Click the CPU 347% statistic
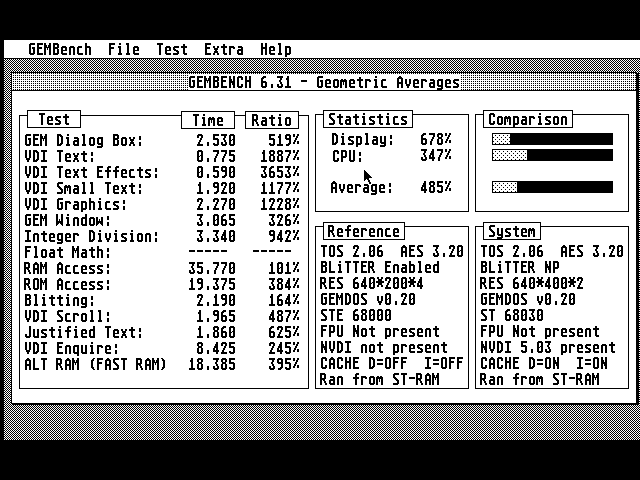Viewport: 640px width, 480px height. coord(391,156)
